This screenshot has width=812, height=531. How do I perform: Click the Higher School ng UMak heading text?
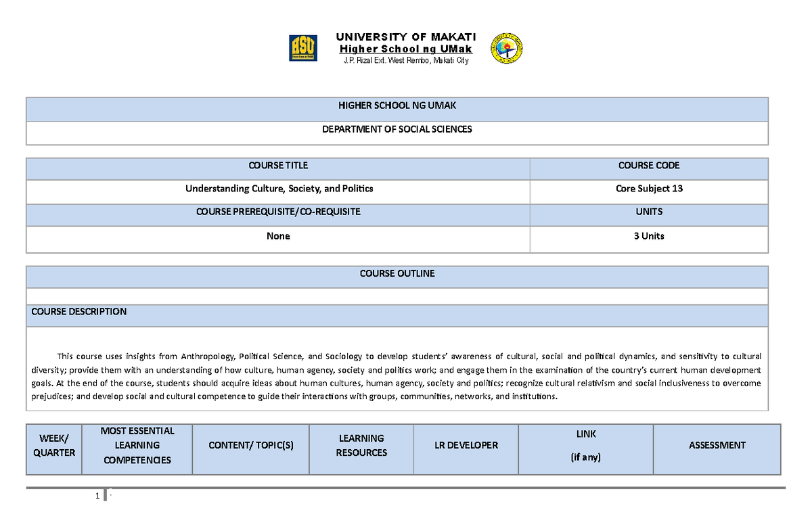(x=407, y=49)
